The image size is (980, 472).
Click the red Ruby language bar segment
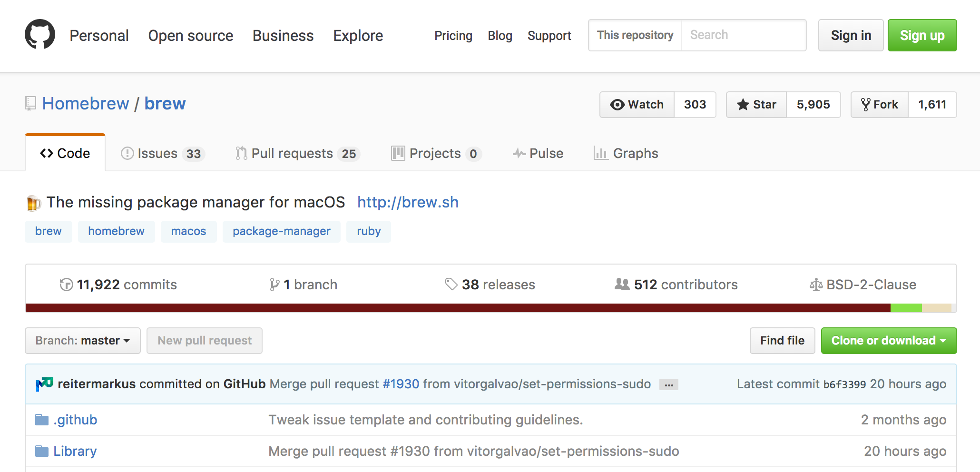click(457, 308)
